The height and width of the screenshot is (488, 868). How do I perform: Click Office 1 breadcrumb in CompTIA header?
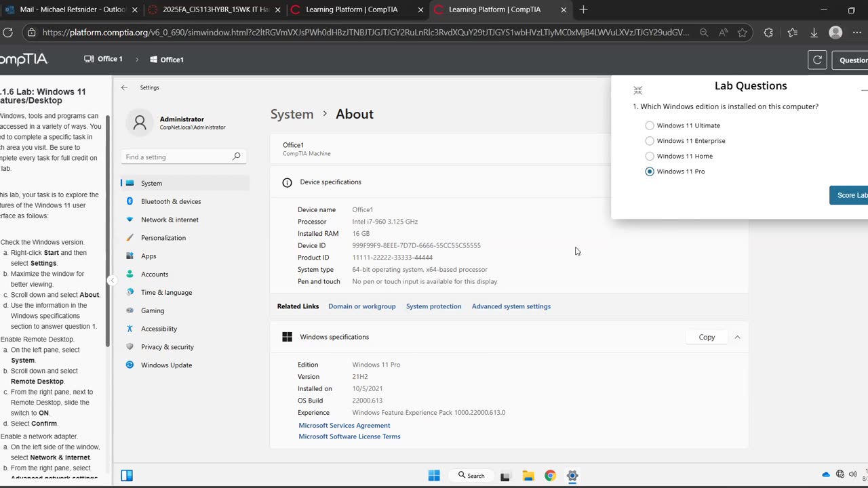[x=103, y=59]
